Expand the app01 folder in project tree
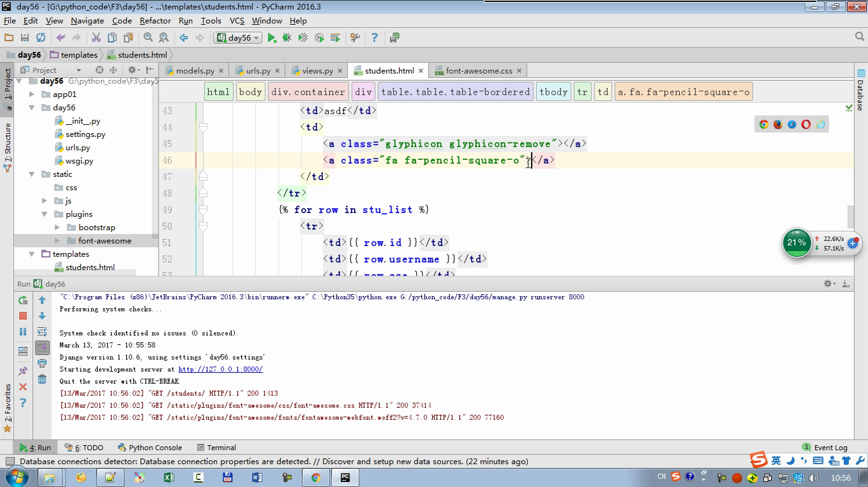868x487 pixels. click(32, 94)
